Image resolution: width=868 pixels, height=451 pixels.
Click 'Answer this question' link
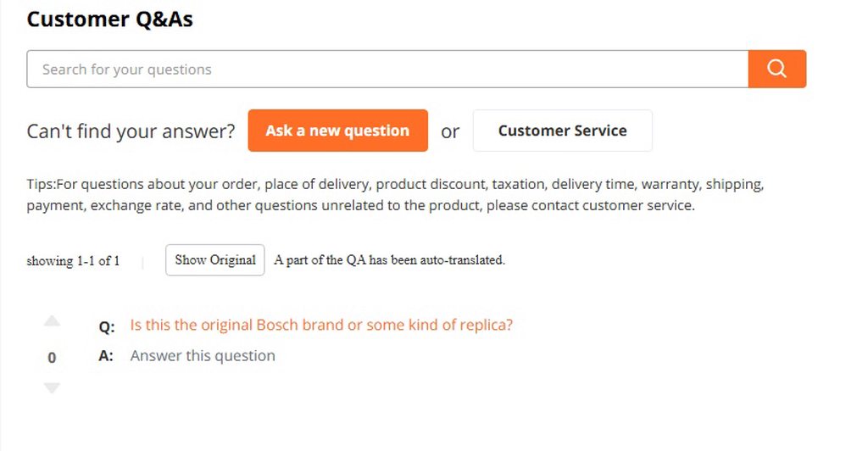[203, 356]
